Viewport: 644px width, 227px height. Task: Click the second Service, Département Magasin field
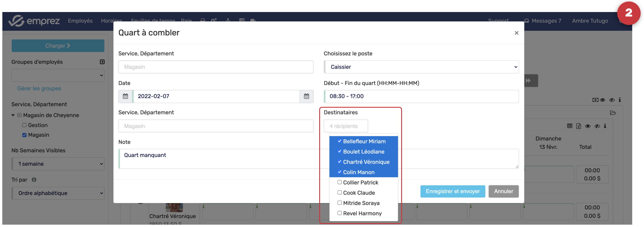[216, 126]
